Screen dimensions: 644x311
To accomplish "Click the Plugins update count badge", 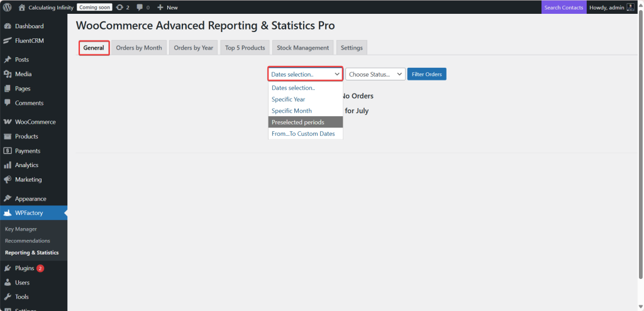I will (x=40, y=268).
